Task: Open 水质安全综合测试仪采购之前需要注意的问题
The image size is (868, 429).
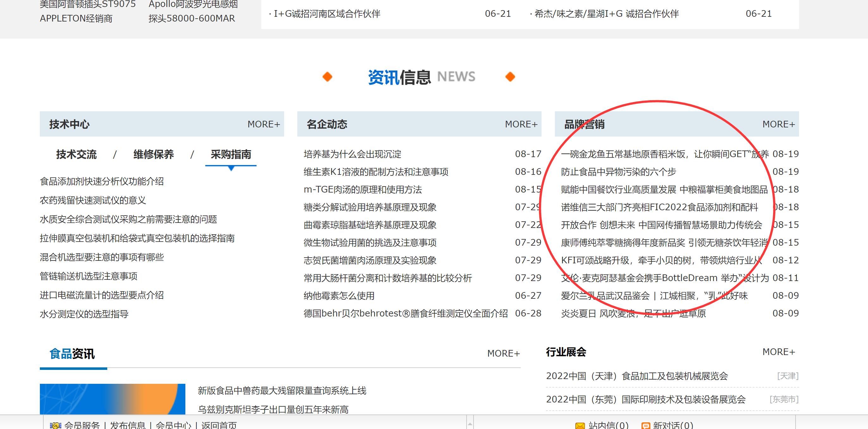Action: point(128,219)
